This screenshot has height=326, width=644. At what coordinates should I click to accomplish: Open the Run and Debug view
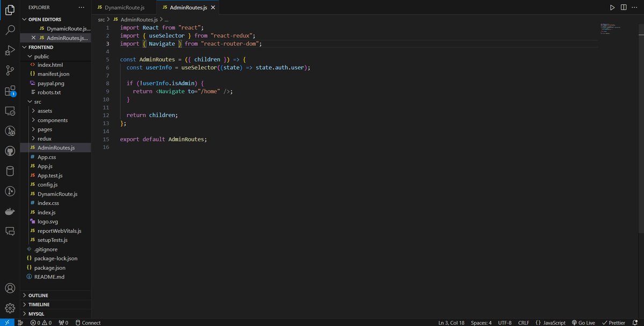coord(10,50)
